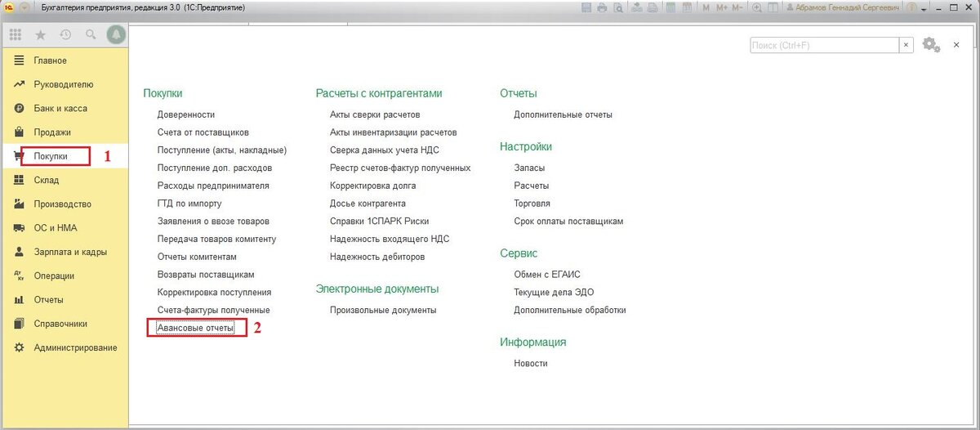Click the M memory button
This screenshot has width=980, height=430.
pos(706,7)
